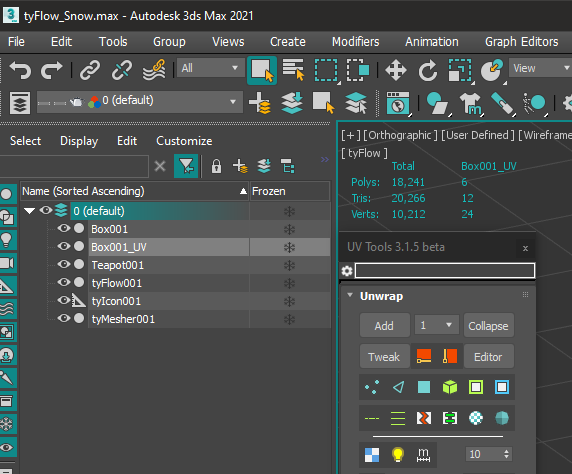This screenshot has width=572, height=474.
Task: Hide the Box001_UV object
Action: coord(64,246)
